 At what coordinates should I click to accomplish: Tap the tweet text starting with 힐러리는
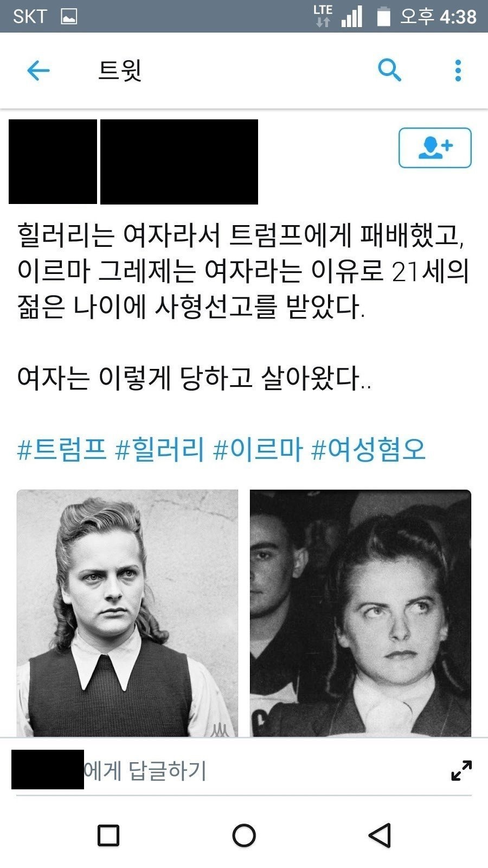pos(243,271)
